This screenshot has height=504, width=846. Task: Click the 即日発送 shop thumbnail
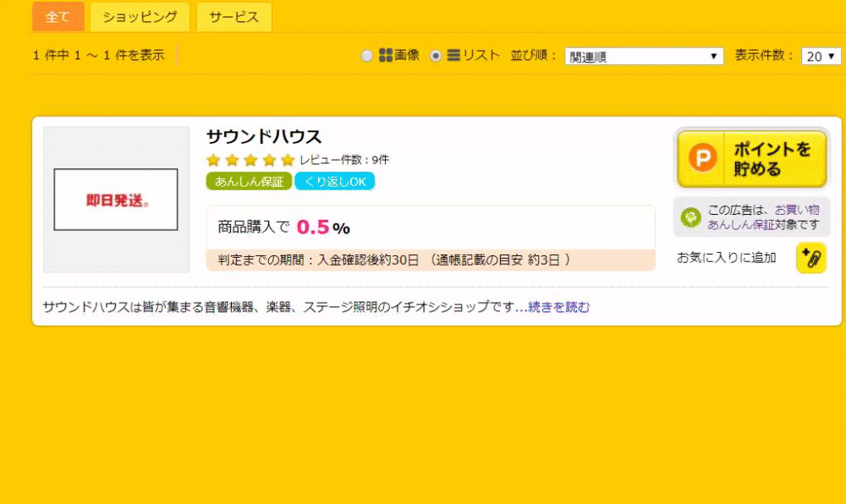116,200
